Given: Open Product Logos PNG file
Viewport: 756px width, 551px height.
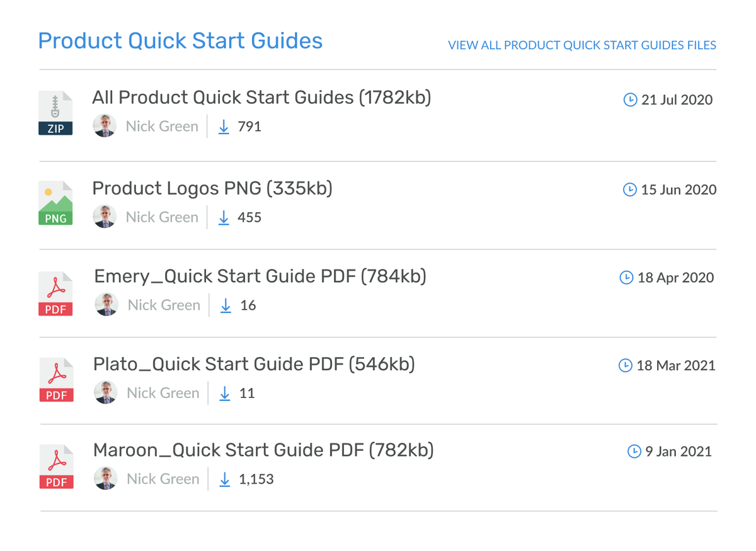Looking at the screenshot, I should tap(212, 188).
